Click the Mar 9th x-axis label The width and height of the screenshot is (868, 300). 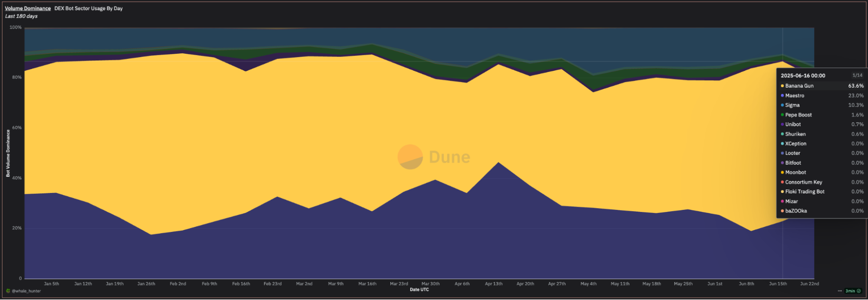336,284
